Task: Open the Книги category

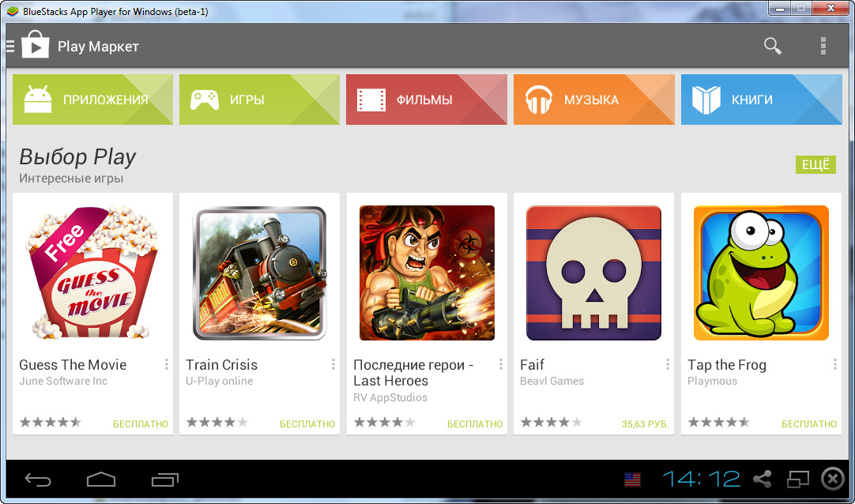Action: (x=761, y=100)
